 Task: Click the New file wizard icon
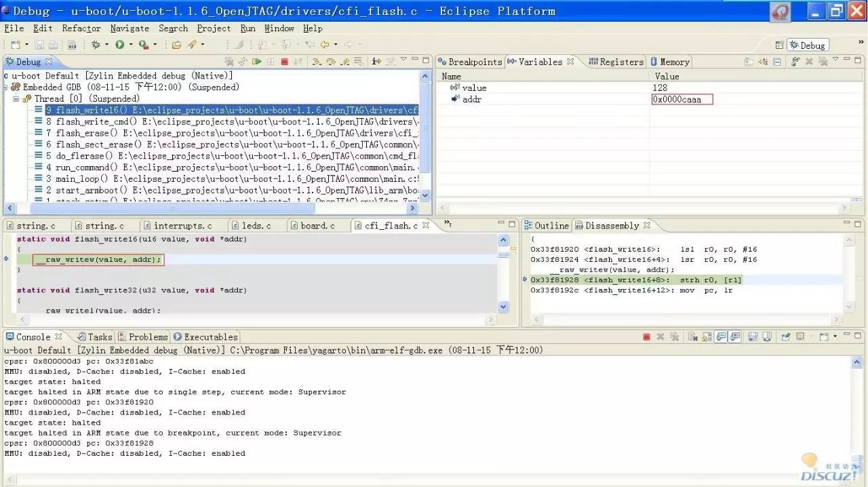(16, 45)
